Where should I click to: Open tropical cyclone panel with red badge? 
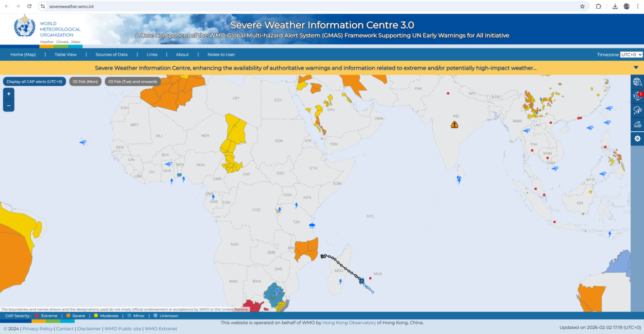[x=637, y=96]
